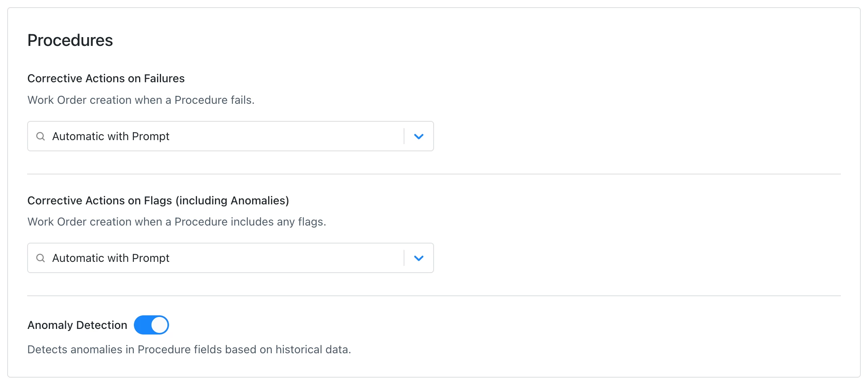This screenshot has width=868, height=384.
Task: Expand the Corrective Actions on Failures chevron
Action: tap(418, 137)
